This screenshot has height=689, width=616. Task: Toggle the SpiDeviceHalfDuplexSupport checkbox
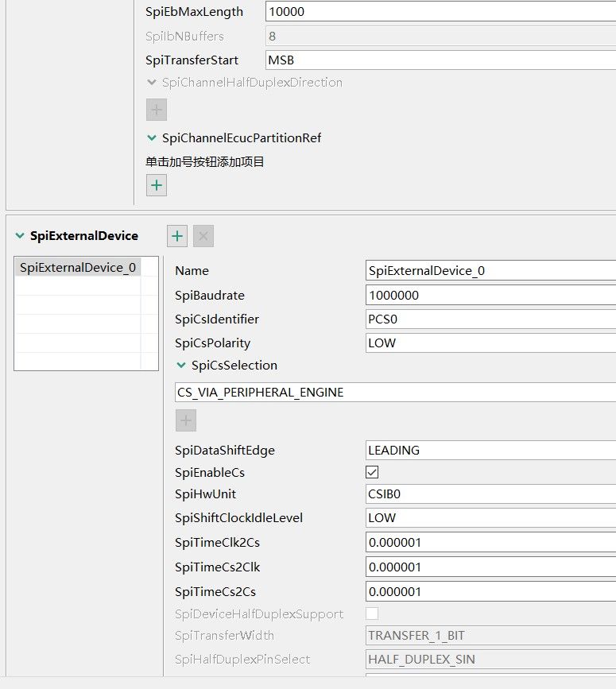click(372, 614)
